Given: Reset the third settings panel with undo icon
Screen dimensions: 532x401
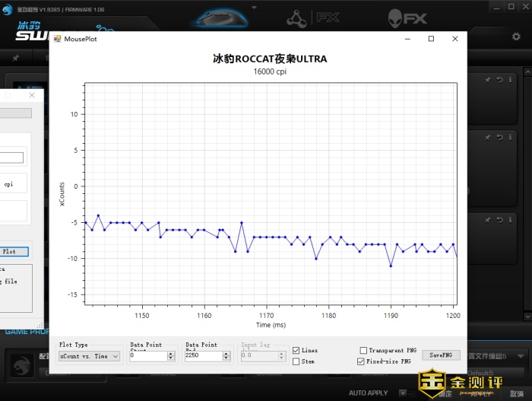Looking at the screenshot, I should [500, 220].
